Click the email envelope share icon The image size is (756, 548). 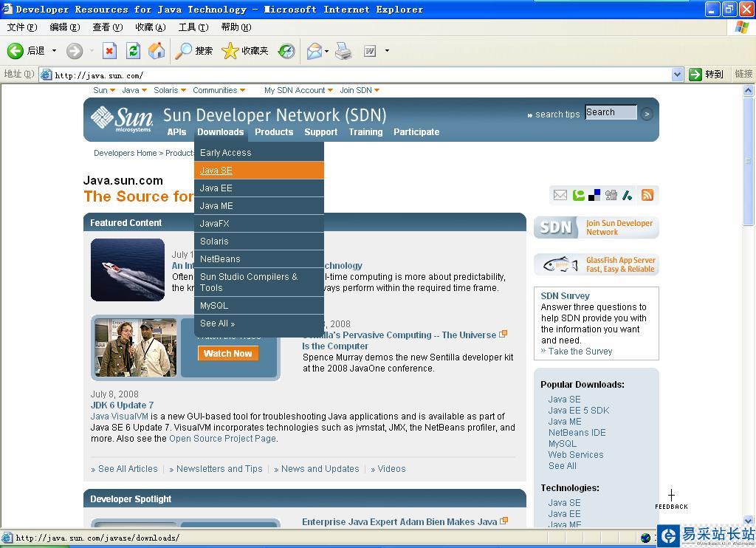[560, 195]
